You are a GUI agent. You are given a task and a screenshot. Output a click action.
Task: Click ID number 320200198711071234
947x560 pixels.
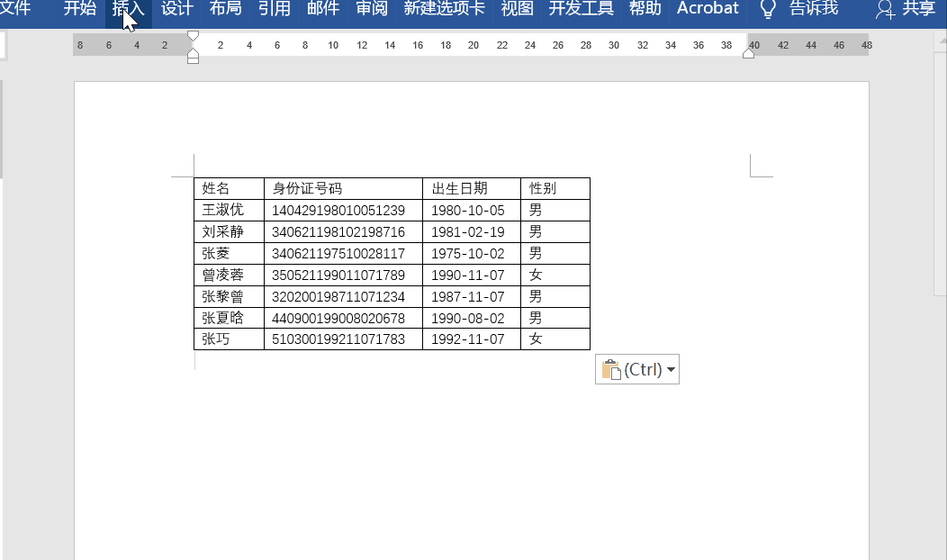[x=338, y=296]
